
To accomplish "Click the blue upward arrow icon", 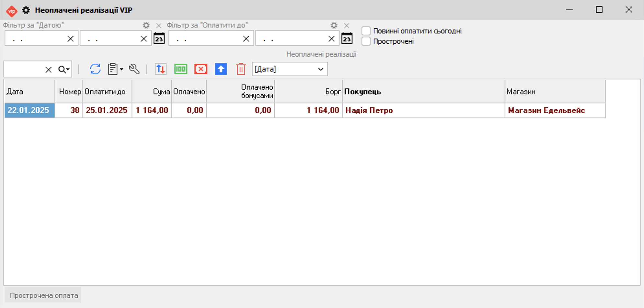I will click(221, 69).
